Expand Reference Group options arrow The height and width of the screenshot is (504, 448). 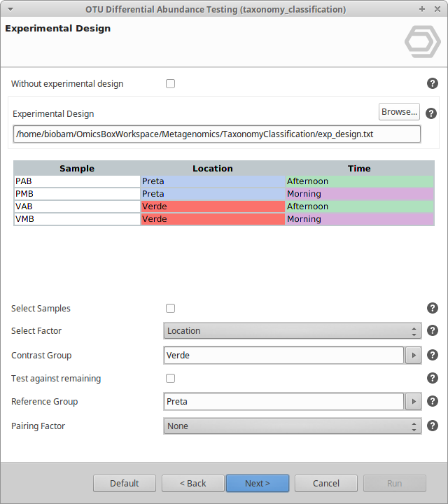[x=414, y=402]
